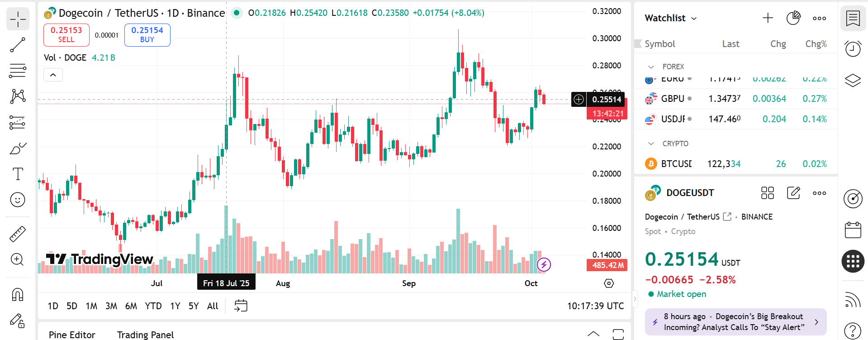Select the ruler measure tool
This screenshot has width=868, height=340.
point(18,234)
